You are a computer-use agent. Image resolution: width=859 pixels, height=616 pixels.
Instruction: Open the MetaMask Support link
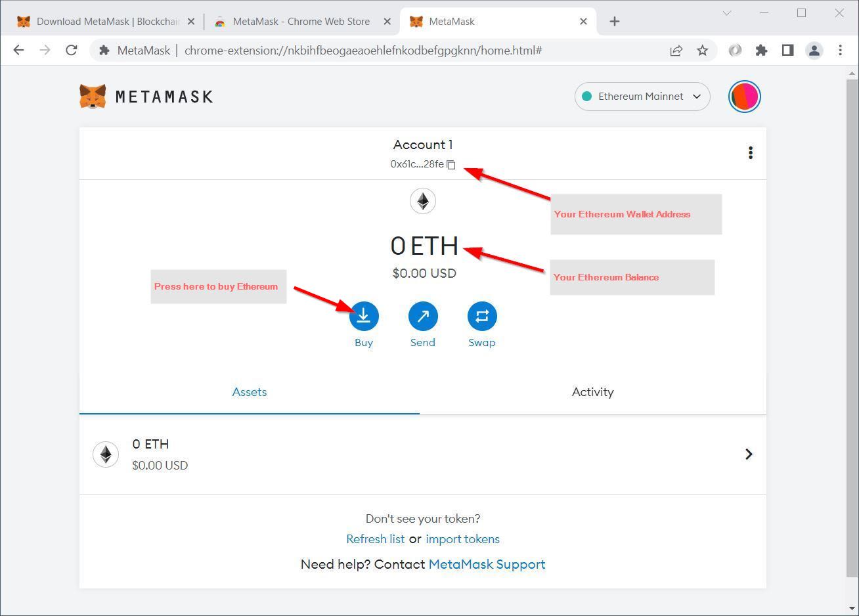[x=487, y=564]
